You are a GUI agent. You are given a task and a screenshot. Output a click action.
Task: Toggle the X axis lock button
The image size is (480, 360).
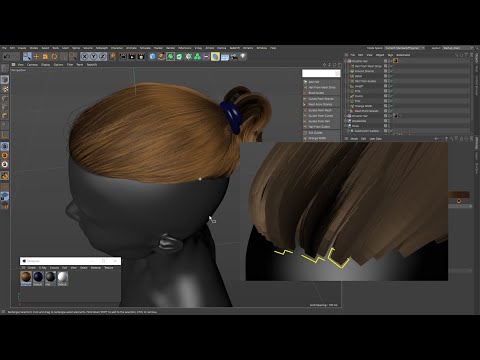coord(84,57)
